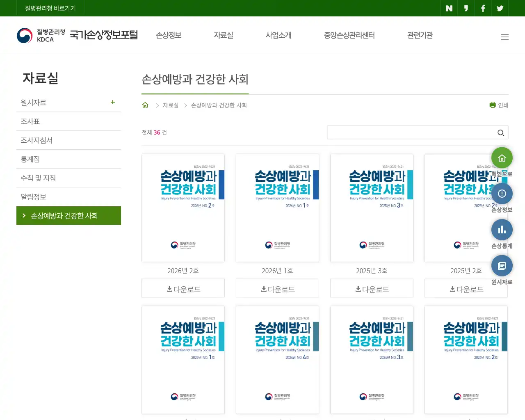Select 통계집 in the sidebar
This screenshot has height=420, width=525.
pos(68,159)
